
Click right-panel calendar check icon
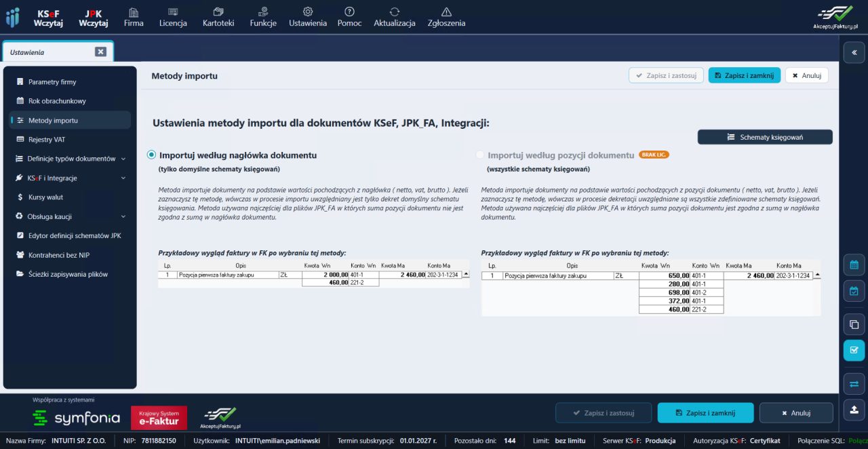854,291
